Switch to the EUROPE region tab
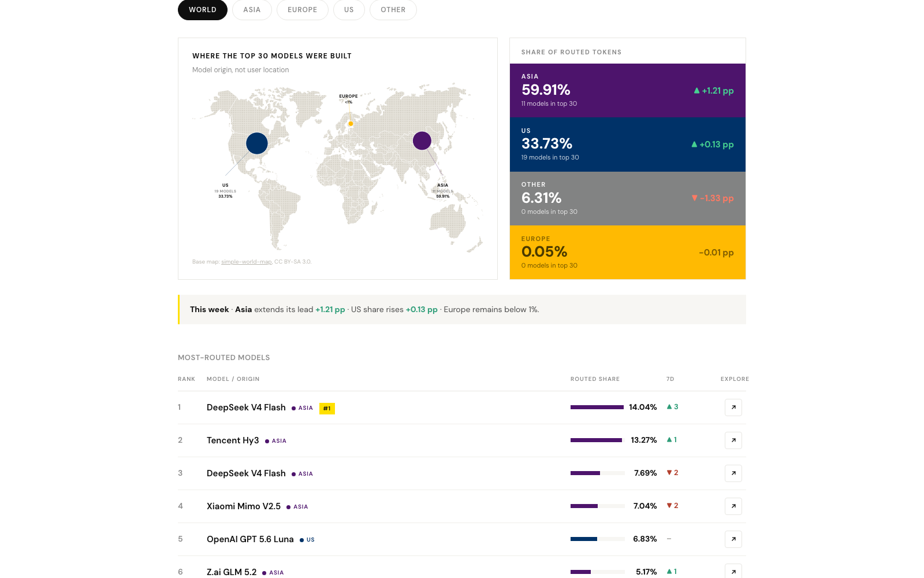 pos(303,10)
